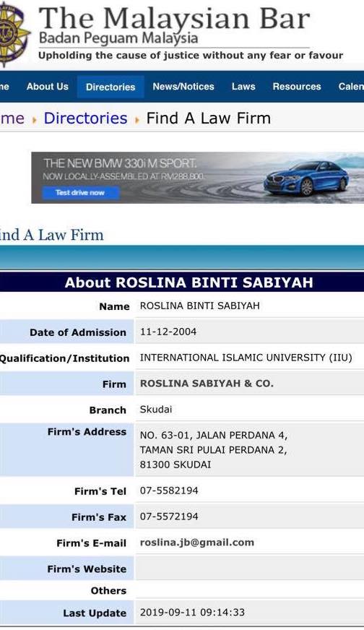Click the roslina.jb@gmail.com email link
This screenshot has width=364, height=630.
point(197,543)
